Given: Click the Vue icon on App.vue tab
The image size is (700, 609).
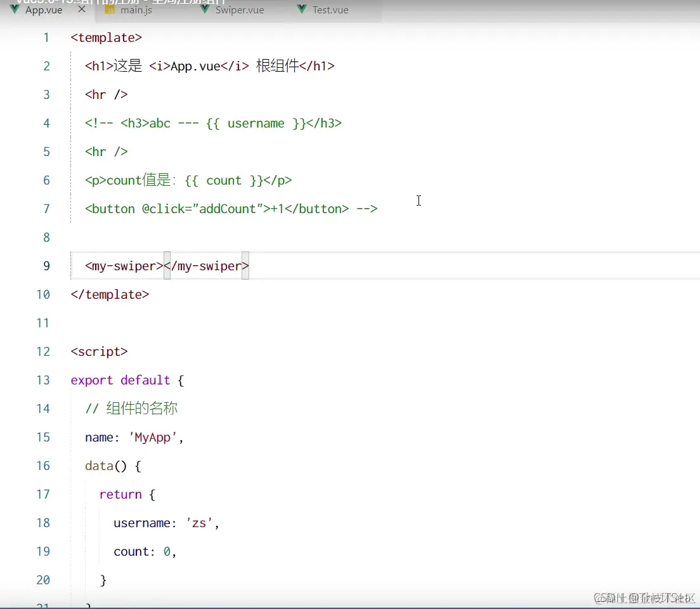Looking at the screenshot, I should 15,9.
